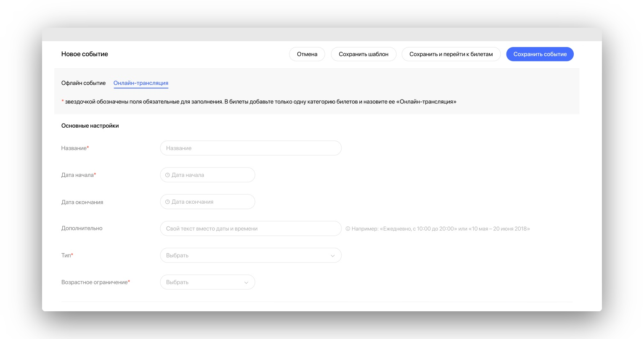Click the clock icon in Дата начала
This screenshot has height=339, width=644.
167,175
